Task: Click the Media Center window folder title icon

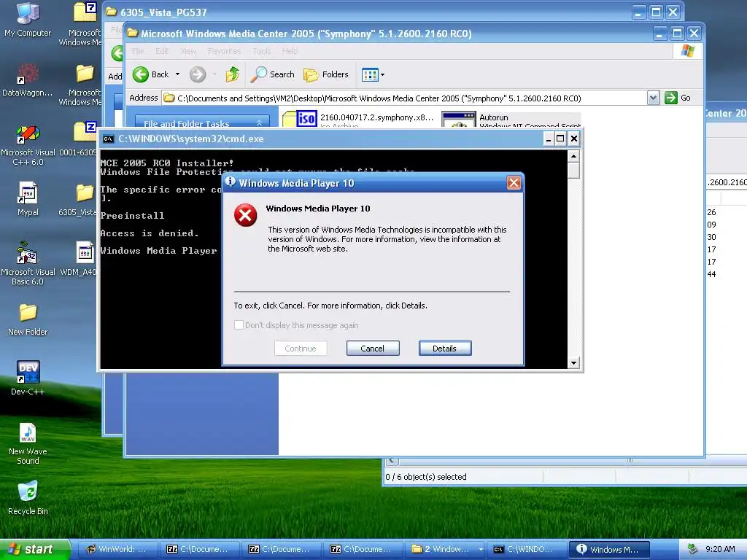Action: click(133, 34)
